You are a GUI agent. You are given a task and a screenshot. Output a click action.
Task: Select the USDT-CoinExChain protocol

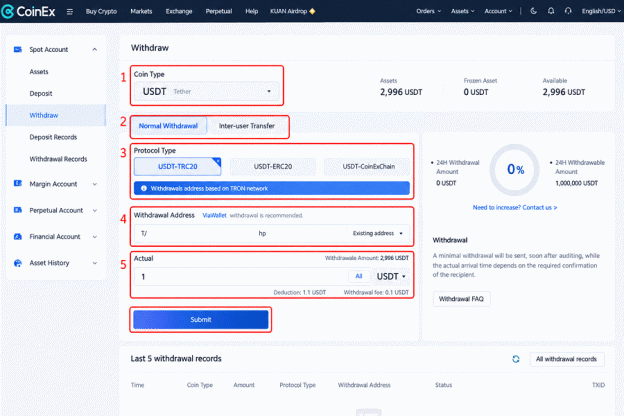[x=369, y=166]
